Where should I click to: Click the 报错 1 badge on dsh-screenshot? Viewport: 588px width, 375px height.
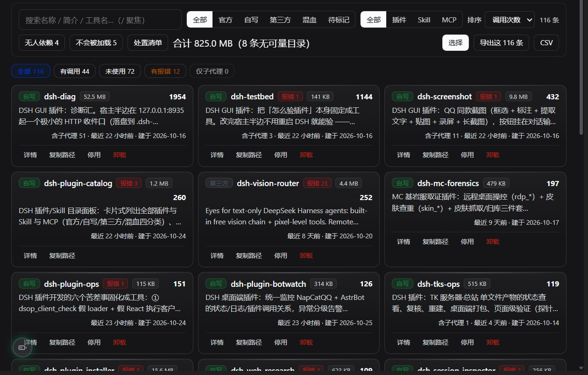pyautogui.click(x=489, y=97)
